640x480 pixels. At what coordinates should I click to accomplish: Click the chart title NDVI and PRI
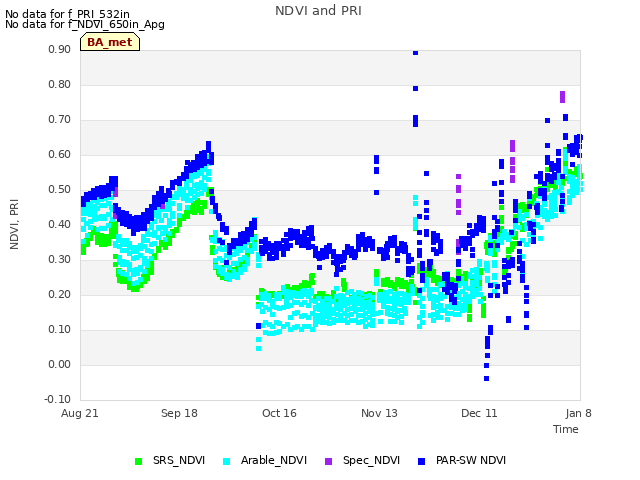[x=318, y=11]
